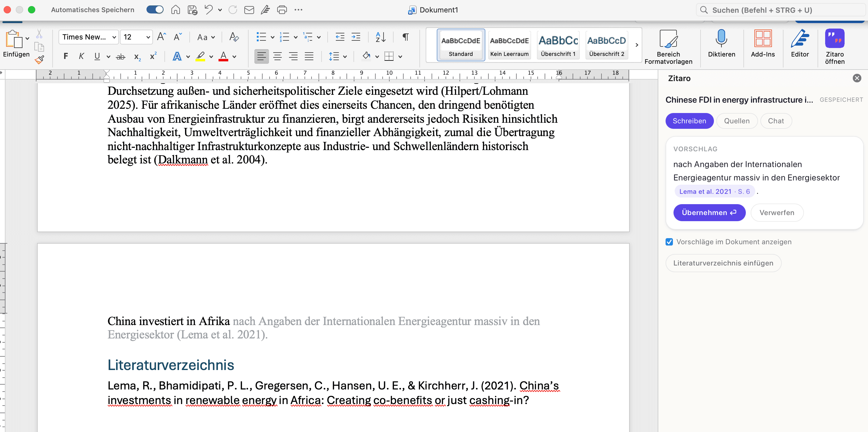Screen dimensions: 868x432
Task: Click the copy icon
Action: [x=39, y=47]
